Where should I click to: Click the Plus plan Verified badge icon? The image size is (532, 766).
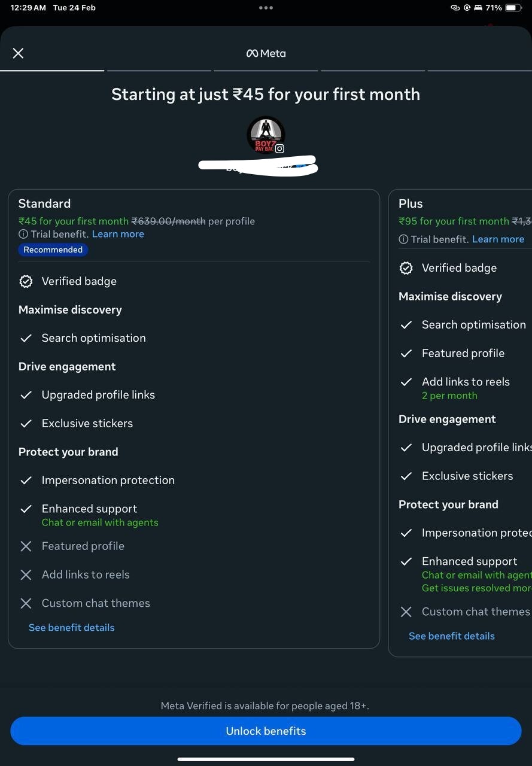click(x=406, y=268)
